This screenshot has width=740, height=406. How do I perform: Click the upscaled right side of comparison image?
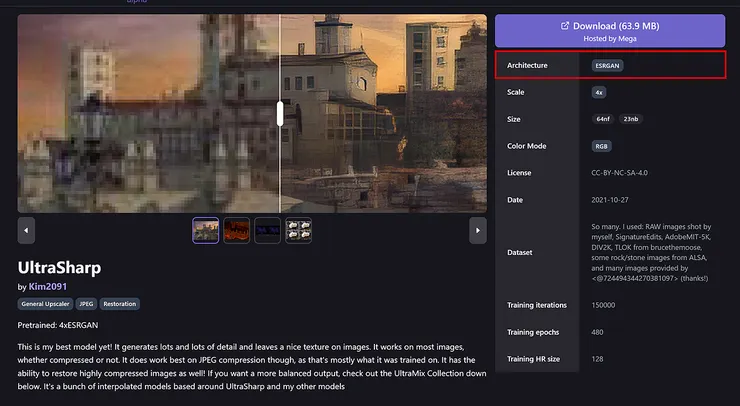click(384, 113)
